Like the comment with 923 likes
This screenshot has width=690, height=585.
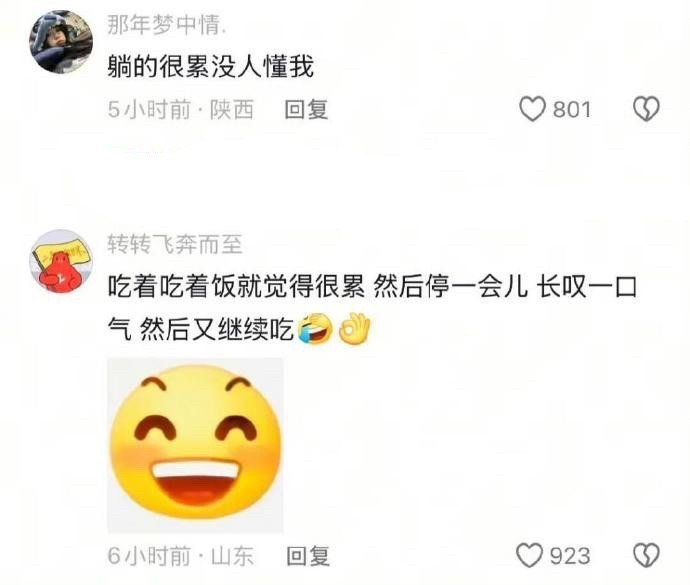click(x=529, y=555)
